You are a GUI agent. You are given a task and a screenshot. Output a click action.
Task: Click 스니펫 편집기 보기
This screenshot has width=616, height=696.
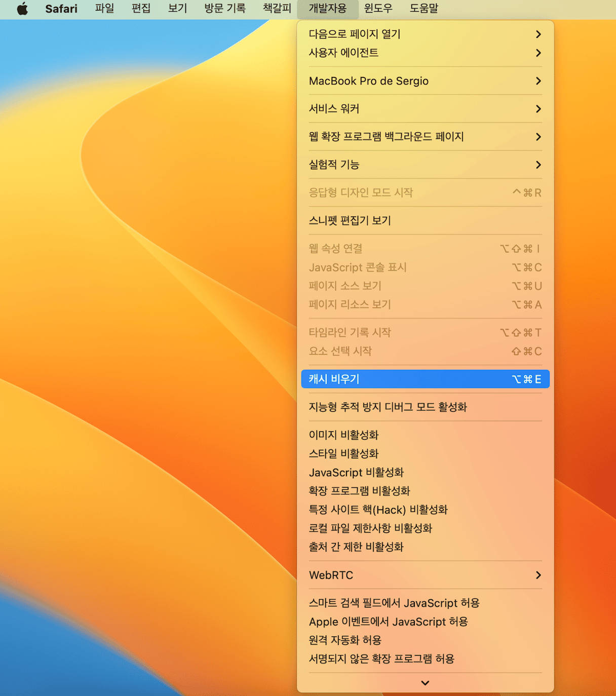(350, 221)
